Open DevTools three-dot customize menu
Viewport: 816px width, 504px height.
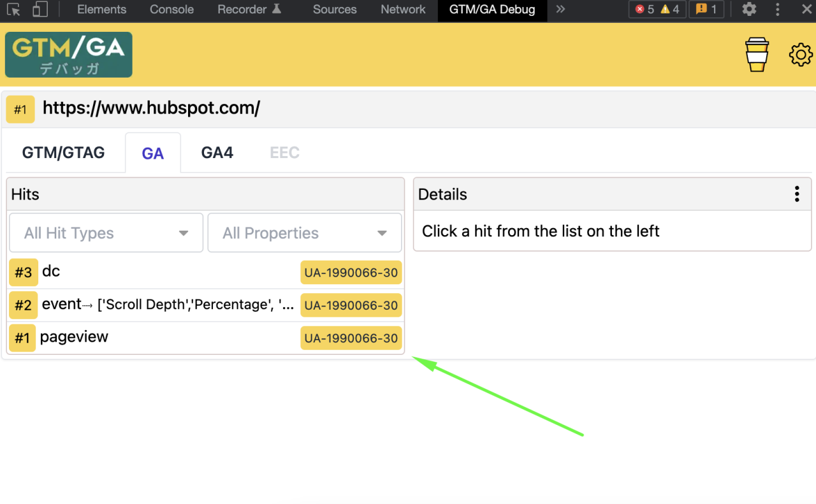[x=777, y=10]
